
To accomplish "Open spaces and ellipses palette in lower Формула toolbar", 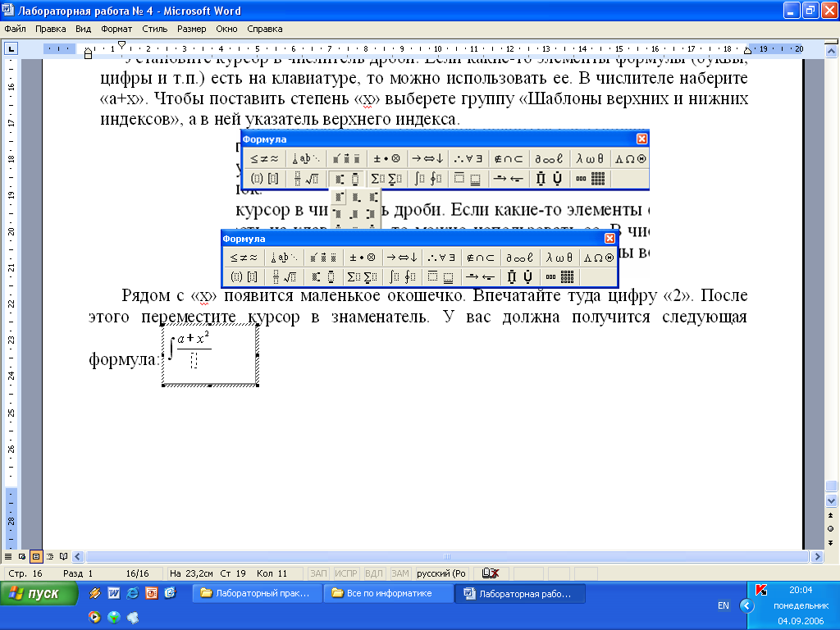I will (x=283, y=258).
